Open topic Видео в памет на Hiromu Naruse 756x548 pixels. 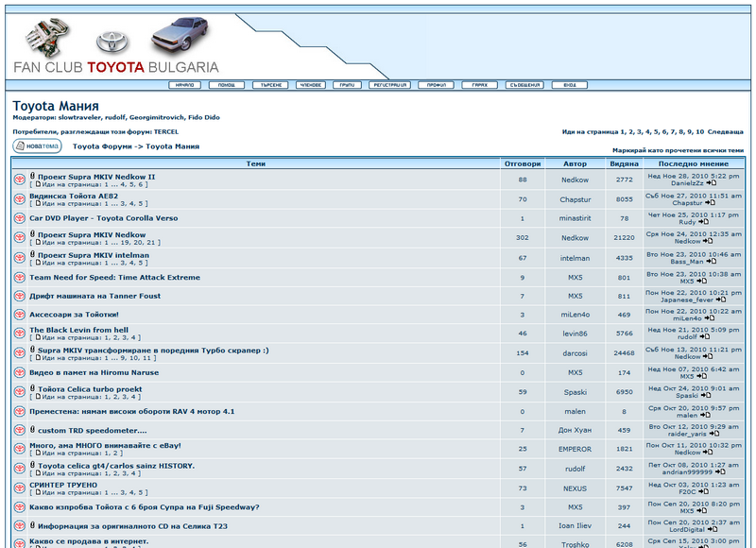coord(94,372)
